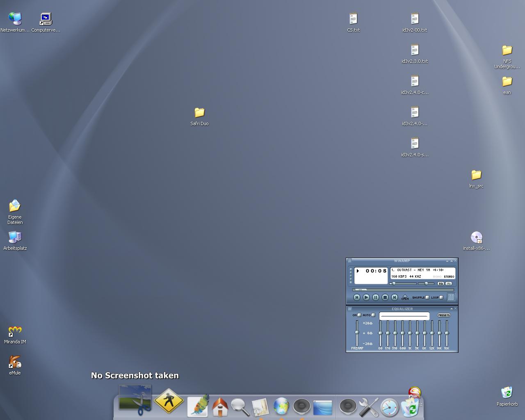Image resolution: width=525 pixels, height=420 pixels.
Task: Select the Eigene Dateien desktop icon
Action: 15,212
